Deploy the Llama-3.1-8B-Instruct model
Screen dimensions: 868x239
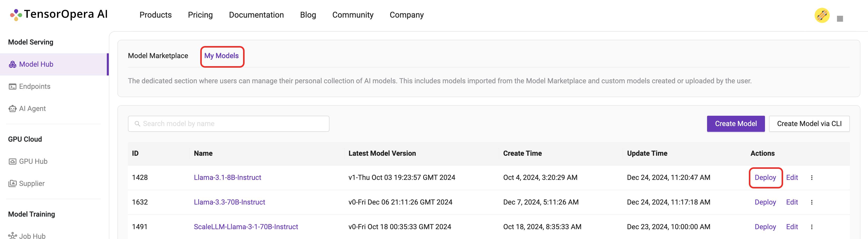765,177
